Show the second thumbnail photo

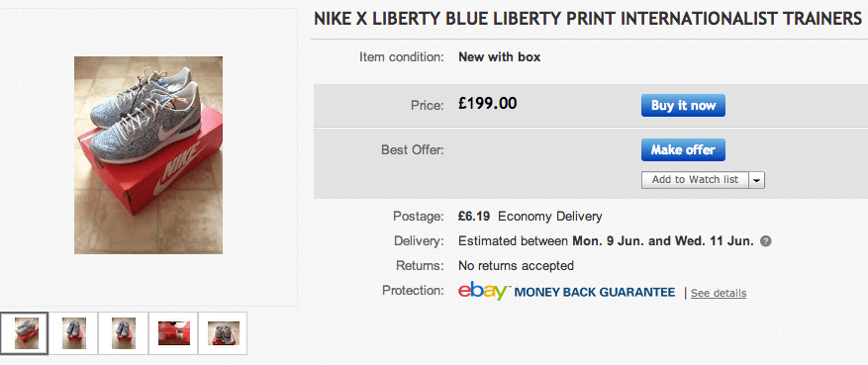click(x=73, y=333)
